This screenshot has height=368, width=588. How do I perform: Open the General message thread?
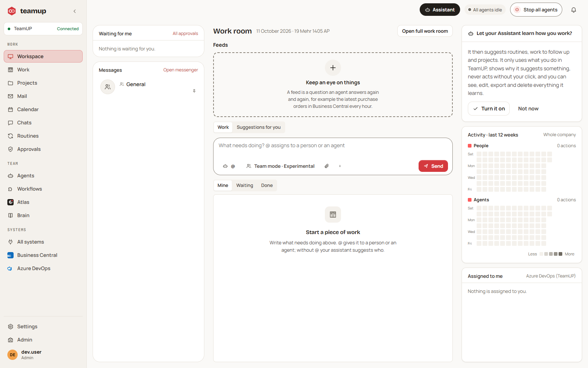pos(148,87)
